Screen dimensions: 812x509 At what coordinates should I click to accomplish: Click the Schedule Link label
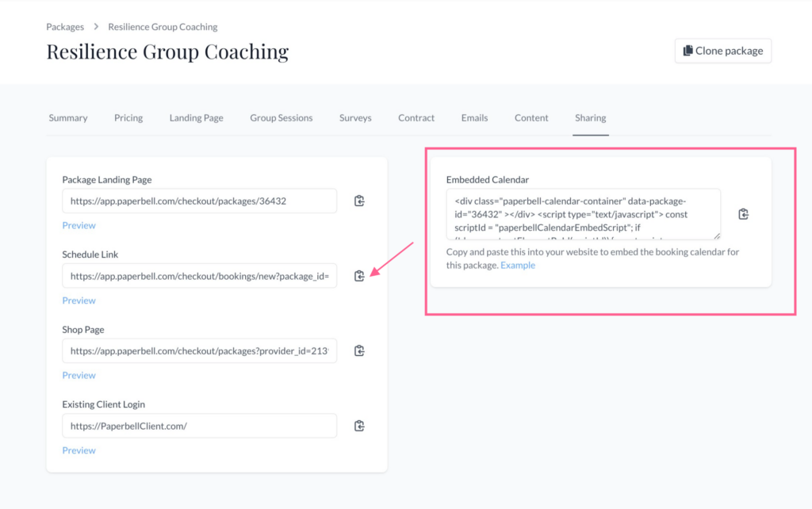tap(90, 254)
